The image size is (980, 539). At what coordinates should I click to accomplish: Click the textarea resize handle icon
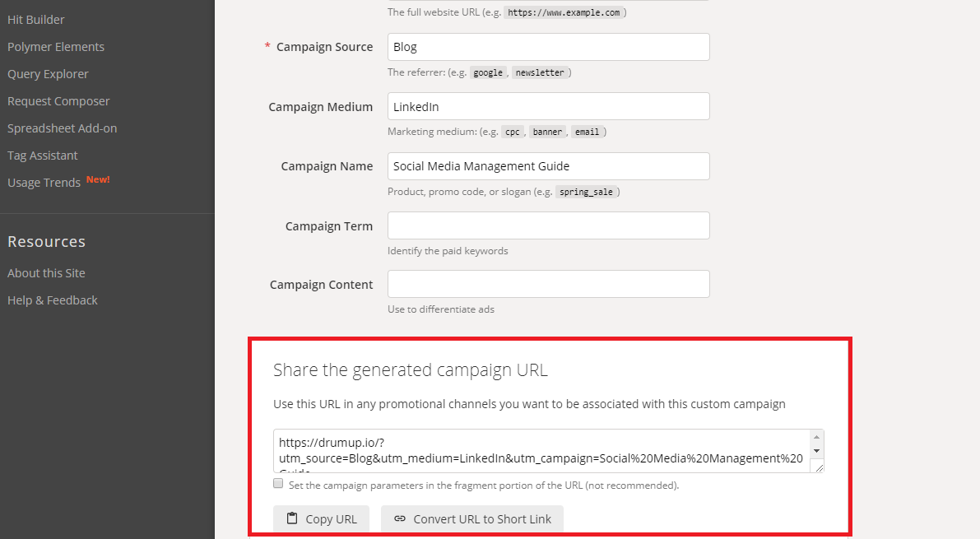tap(819, 467)
